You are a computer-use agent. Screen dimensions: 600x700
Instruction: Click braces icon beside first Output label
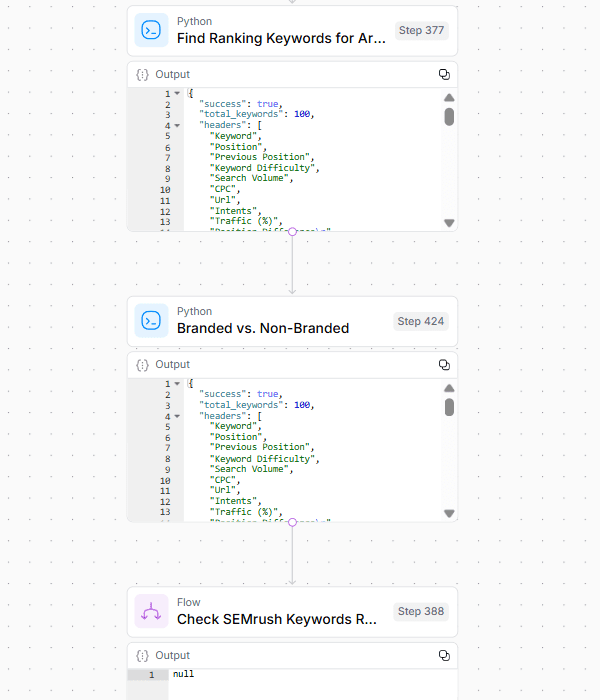pos(142,75)
